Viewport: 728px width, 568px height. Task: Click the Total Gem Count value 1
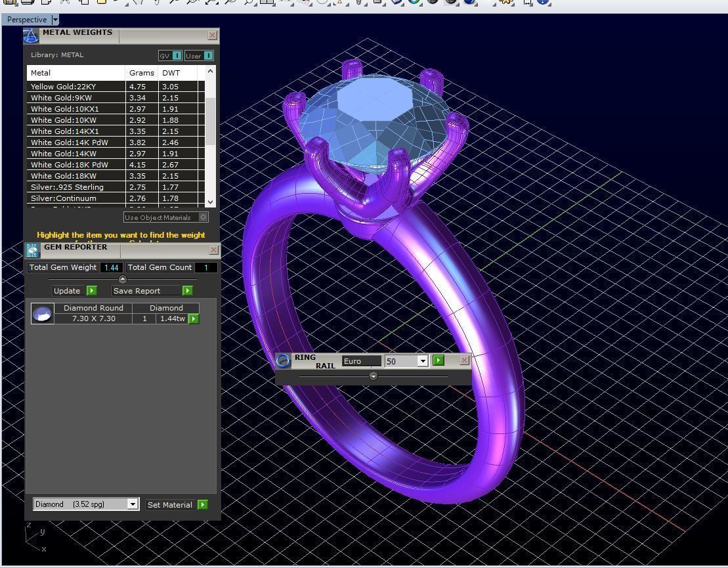206,267
